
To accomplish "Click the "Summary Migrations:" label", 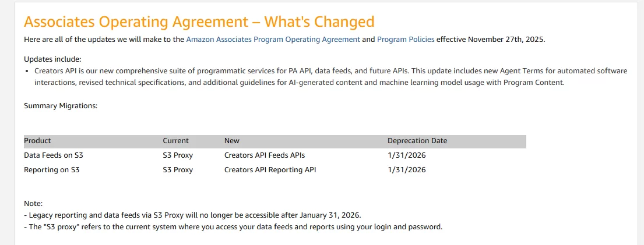I will (x=61, y=106).
